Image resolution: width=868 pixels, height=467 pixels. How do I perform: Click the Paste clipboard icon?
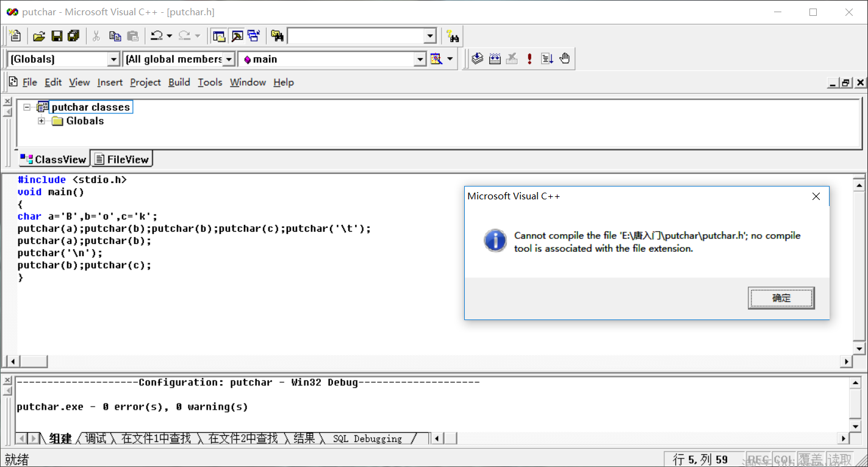132,36
